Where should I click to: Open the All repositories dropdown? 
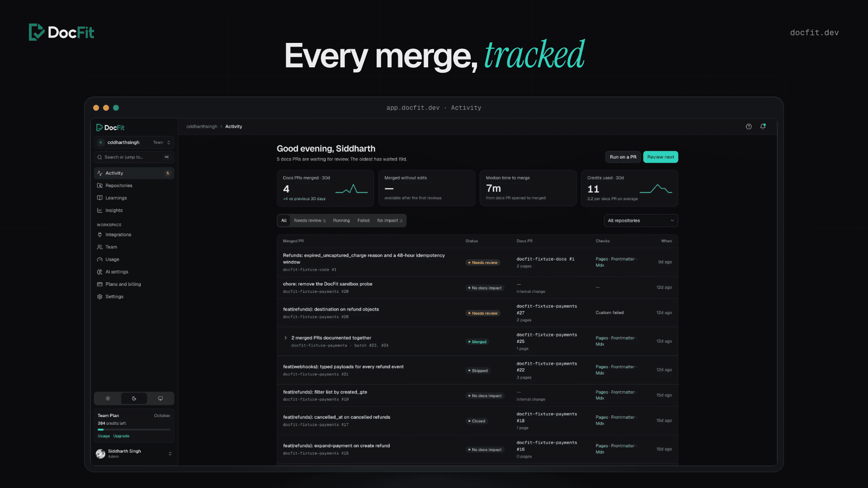[641, 221]
